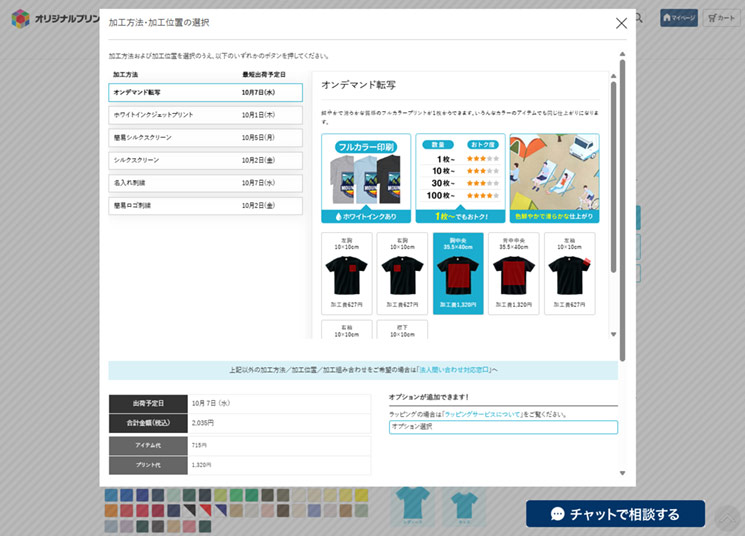Click the dialog scrollbar up arrow
The height and width of the screenshot is (536, 745).
(622, 54)
